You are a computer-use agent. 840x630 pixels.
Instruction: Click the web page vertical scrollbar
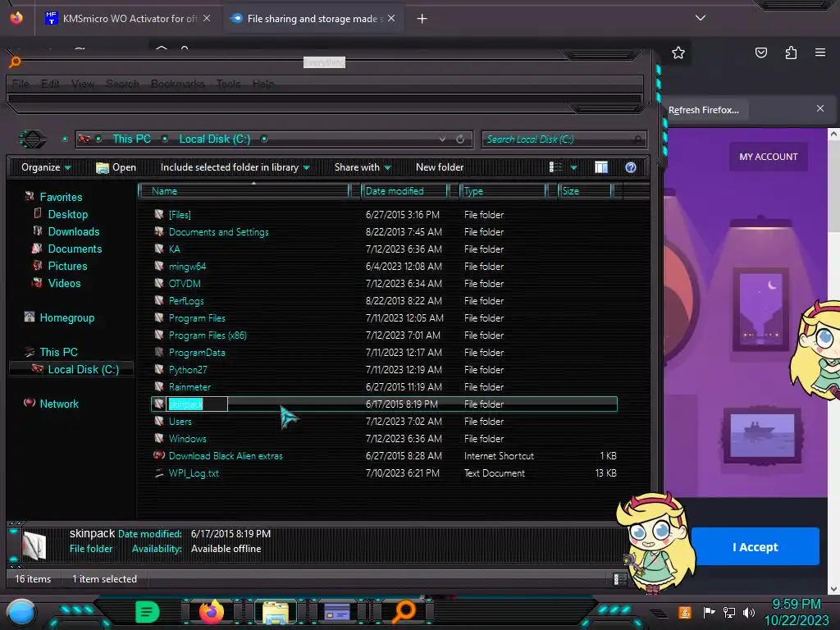pos(833,361)
